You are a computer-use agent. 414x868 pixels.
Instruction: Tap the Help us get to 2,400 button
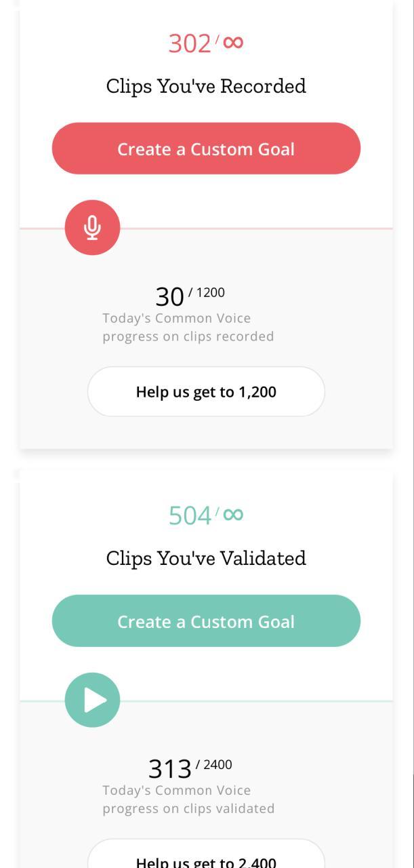point(206,859)
